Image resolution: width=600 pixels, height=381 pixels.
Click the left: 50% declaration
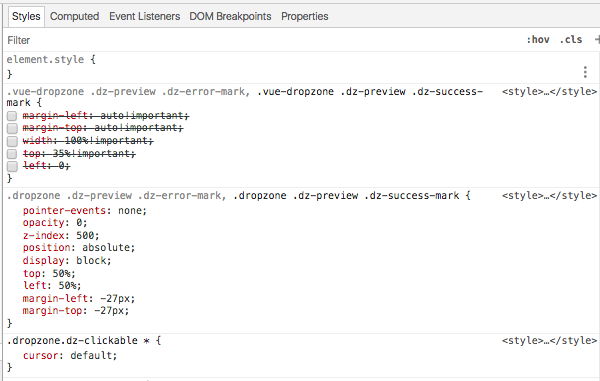click(x=52, y=285)
